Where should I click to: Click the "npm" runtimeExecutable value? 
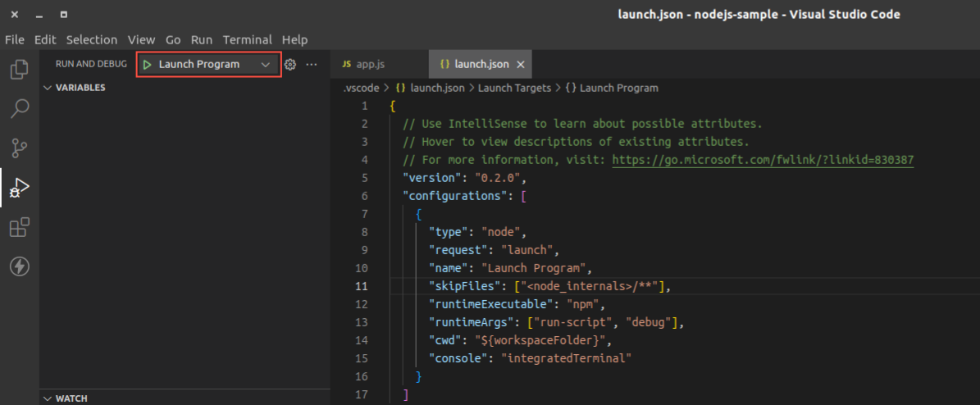coord(583,304)
